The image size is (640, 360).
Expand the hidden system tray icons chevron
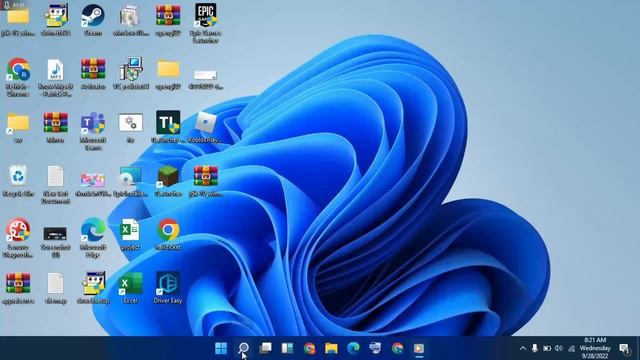(x=523, y=348)
